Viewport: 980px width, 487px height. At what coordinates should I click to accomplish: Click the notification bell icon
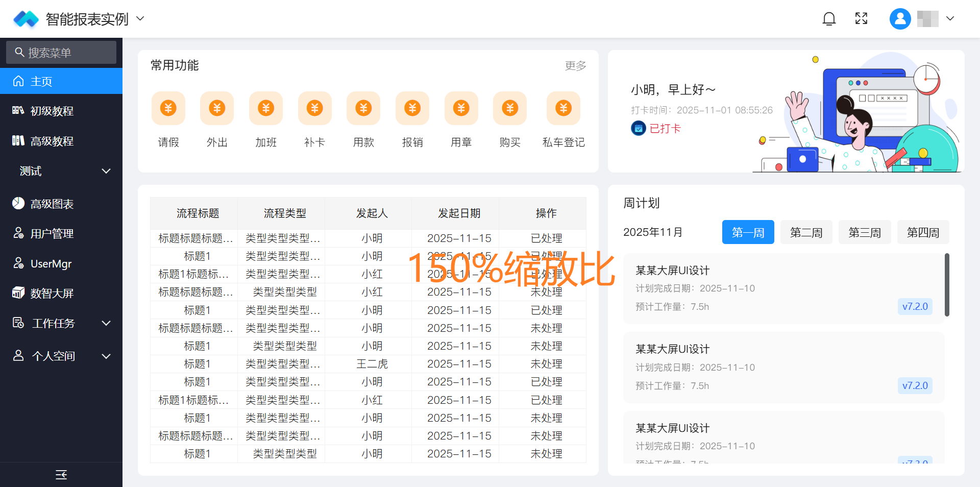(x=829, y=19)
